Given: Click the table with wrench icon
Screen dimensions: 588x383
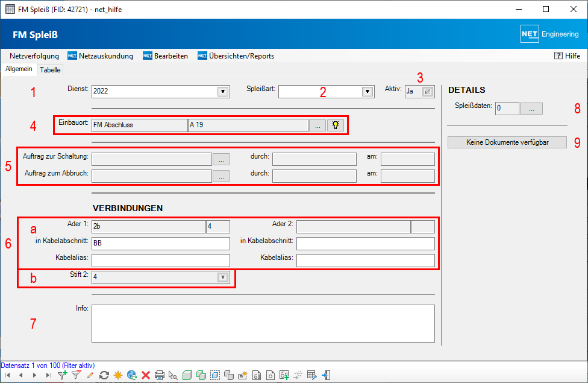Looking at the screenshot, I should [311, 375].
